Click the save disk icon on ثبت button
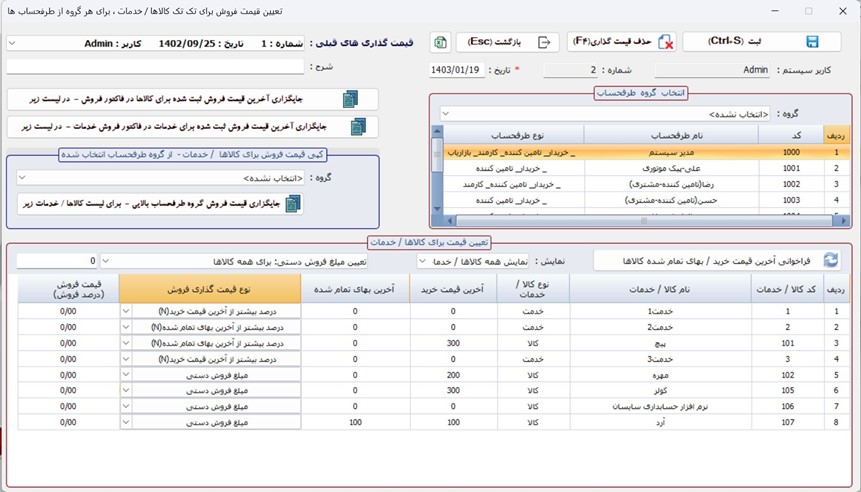 [x=812, y=42]
